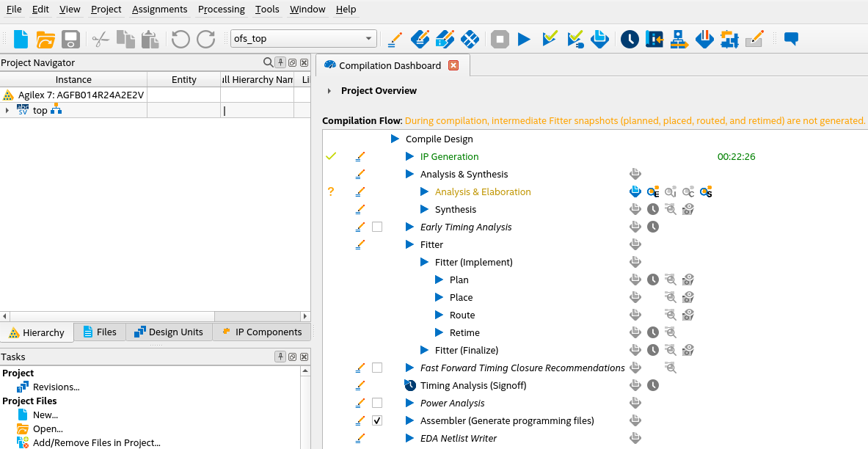Click the Open folder toolbar icon

point(45,39)
